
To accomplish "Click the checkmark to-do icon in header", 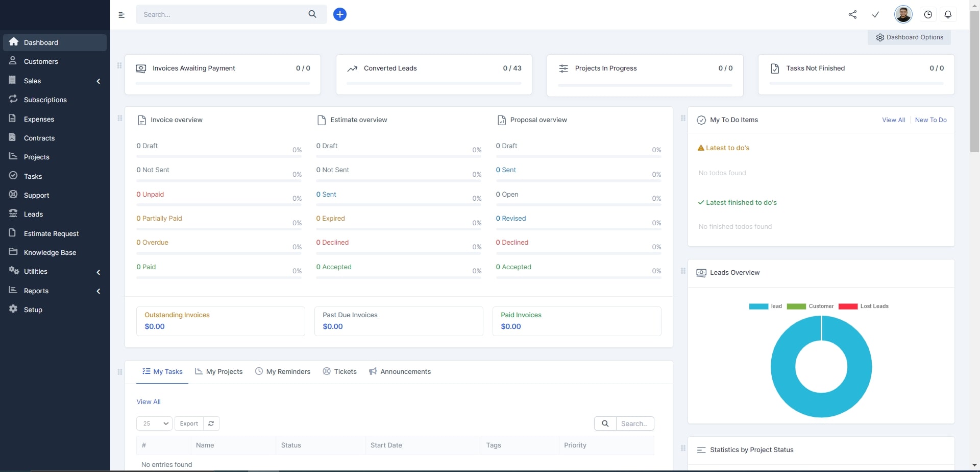I will (875, 14).
